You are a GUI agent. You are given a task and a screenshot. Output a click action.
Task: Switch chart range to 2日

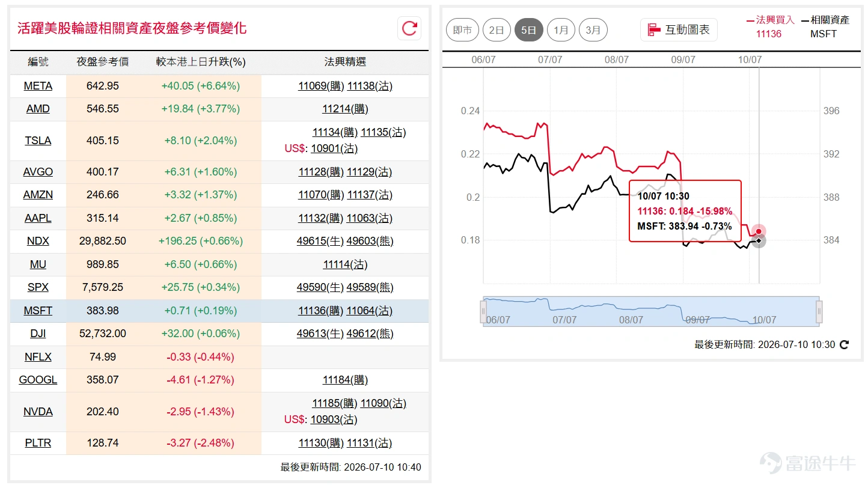coord(497,29)
